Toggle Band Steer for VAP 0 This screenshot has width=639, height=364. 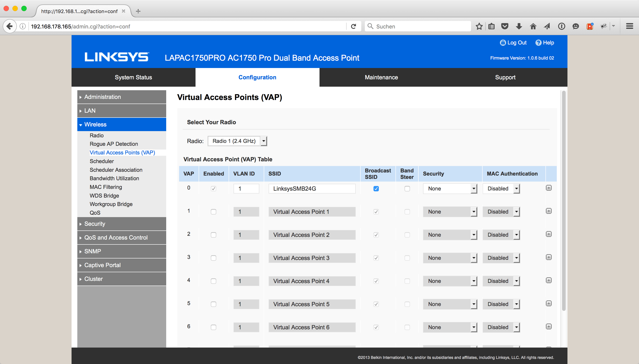[x=407, y=189]
